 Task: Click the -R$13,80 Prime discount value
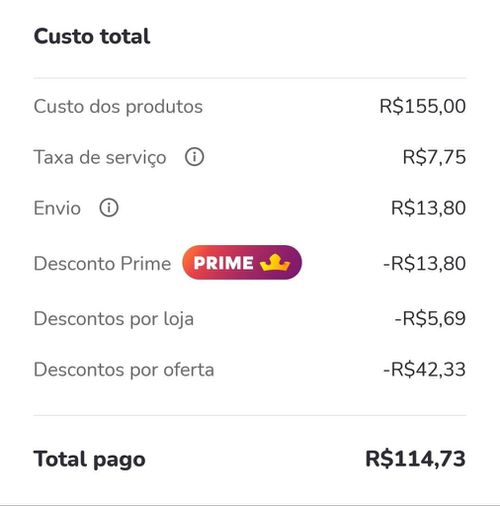tap(425, 263)
